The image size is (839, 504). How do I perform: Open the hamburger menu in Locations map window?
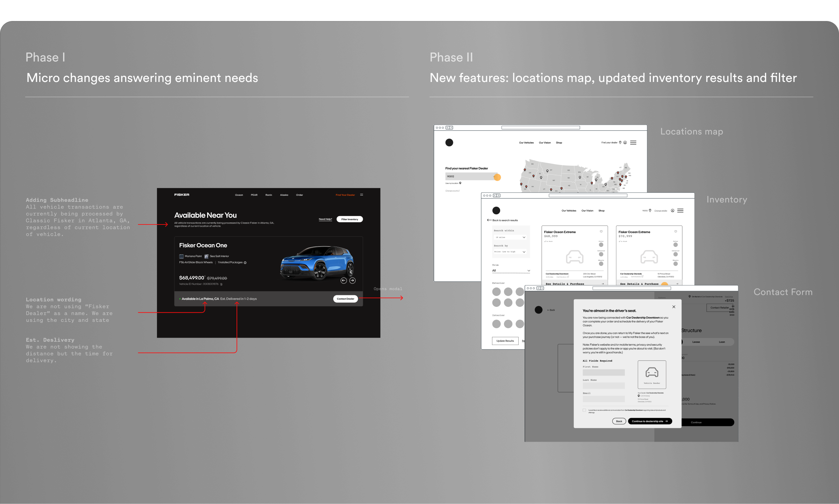[x=633, y=143]
